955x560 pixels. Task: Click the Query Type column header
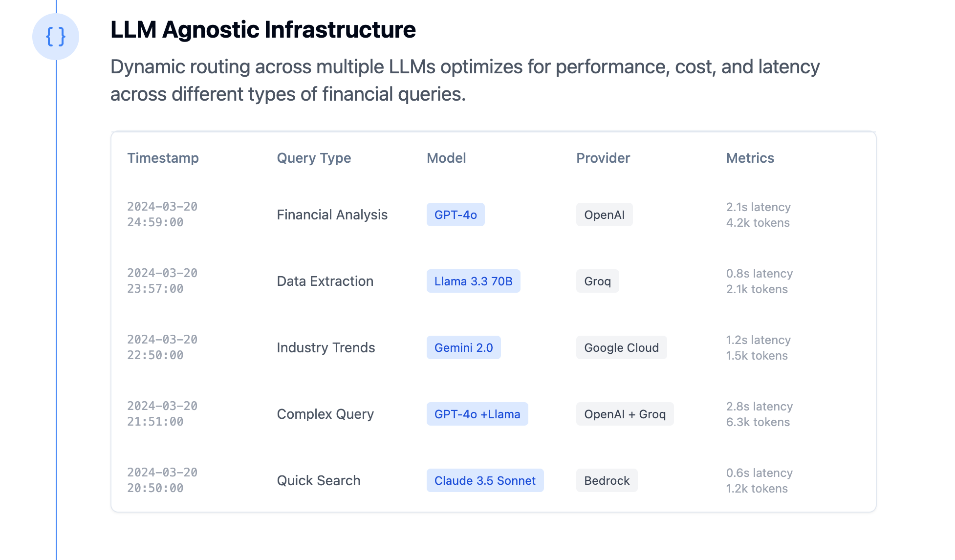314,158
